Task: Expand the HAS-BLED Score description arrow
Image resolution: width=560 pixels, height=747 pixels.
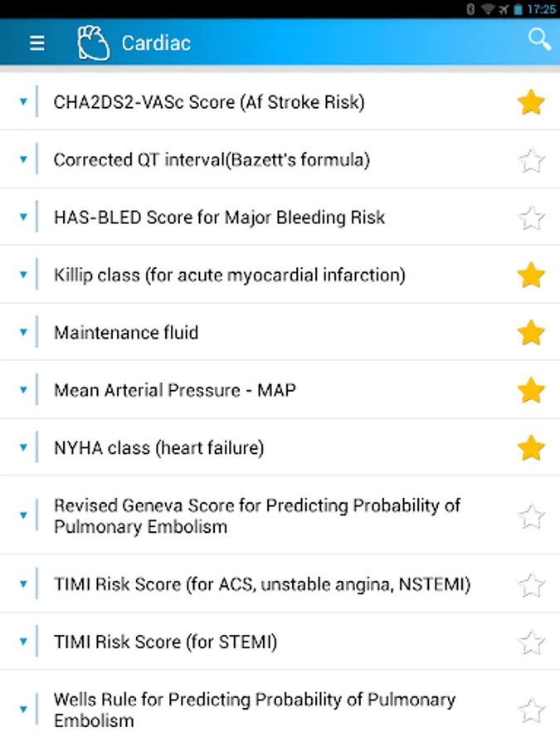Action: (x=23, y=217)
